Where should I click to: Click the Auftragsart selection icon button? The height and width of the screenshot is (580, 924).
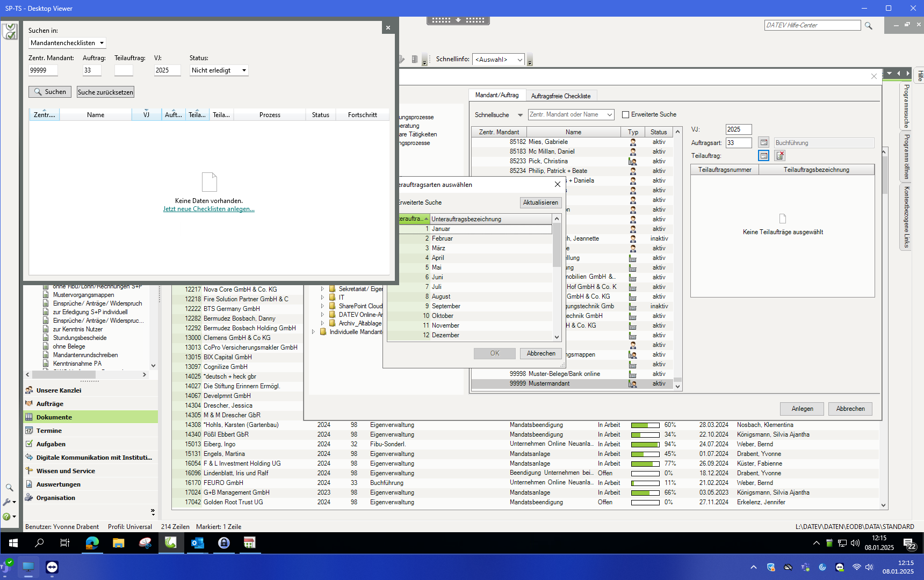763,142
